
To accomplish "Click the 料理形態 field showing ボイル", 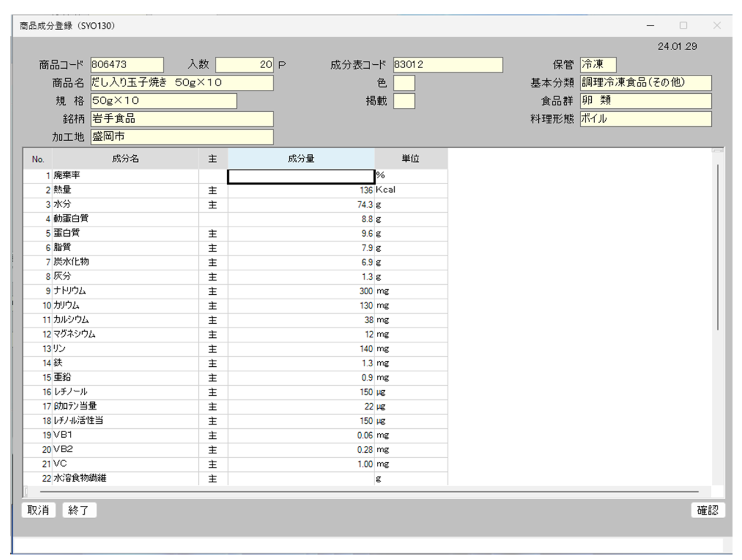I will [x=645, y=119].
